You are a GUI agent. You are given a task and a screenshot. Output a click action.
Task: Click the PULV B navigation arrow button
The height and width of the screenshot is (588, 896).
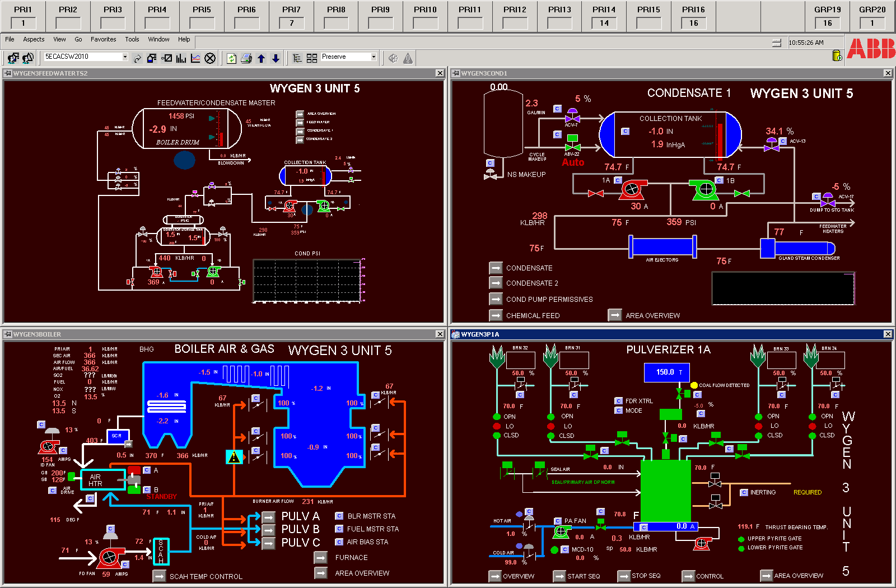pyautogui.click(x=269, y=529)
